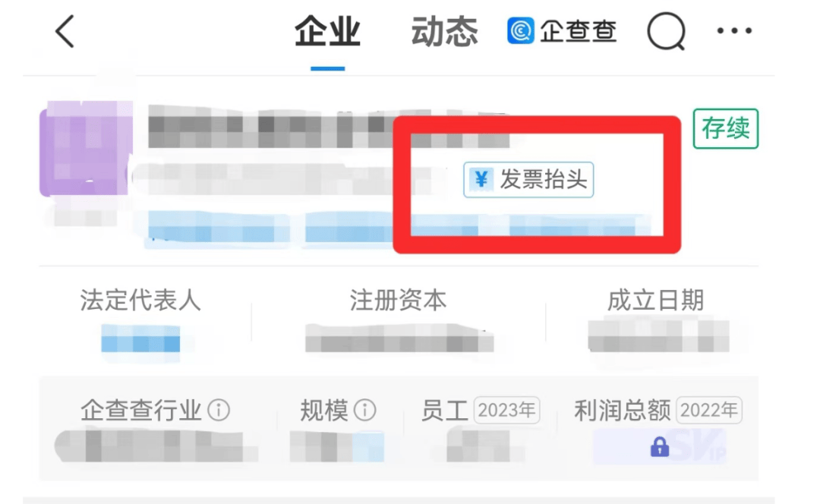
Task: Switch to the 动态 tab
Action: click(x=444, y=31)
